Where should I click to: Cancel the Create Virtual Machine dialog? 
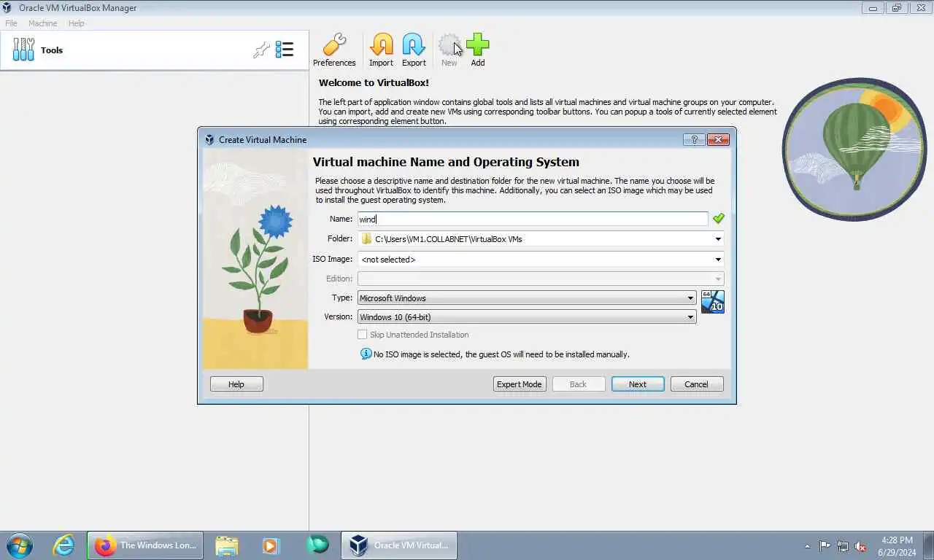coord(696,384)
